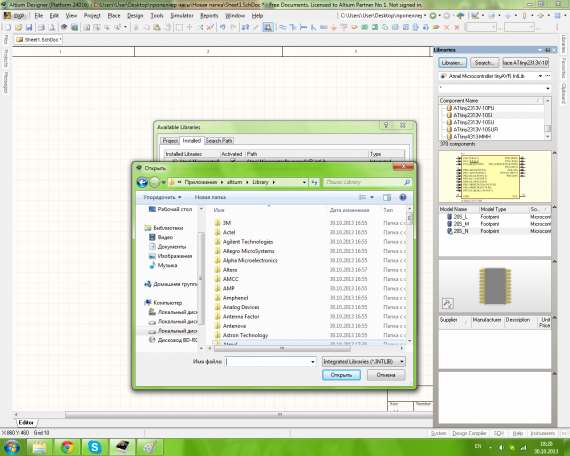Click Новая папка button

210,197
